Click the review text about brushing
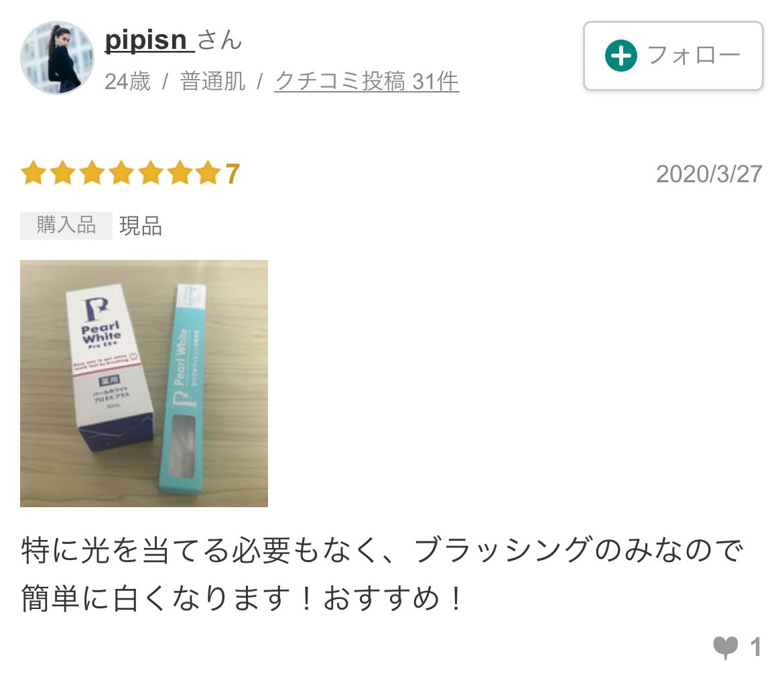Screen dimensions: 784x676 click(383, 573)
